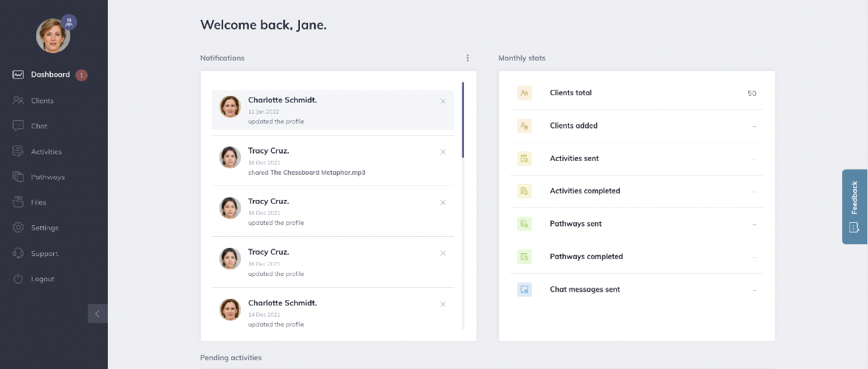Open the Clients menu item
This screenshot has width=868, height=369.
pyautogui.click(x=42, y=100)
